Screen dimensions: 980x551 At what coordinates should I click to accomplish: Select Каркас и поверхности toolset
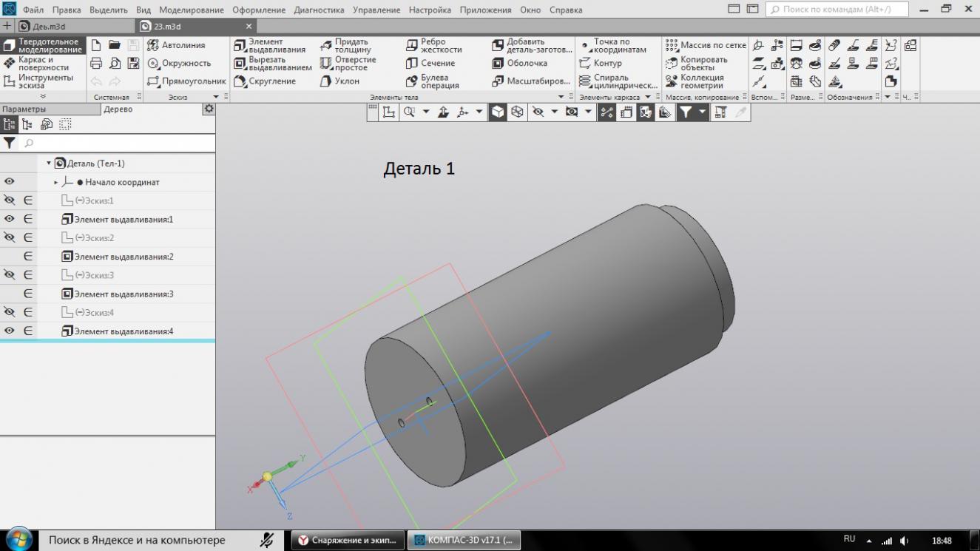tap(38, 64)
